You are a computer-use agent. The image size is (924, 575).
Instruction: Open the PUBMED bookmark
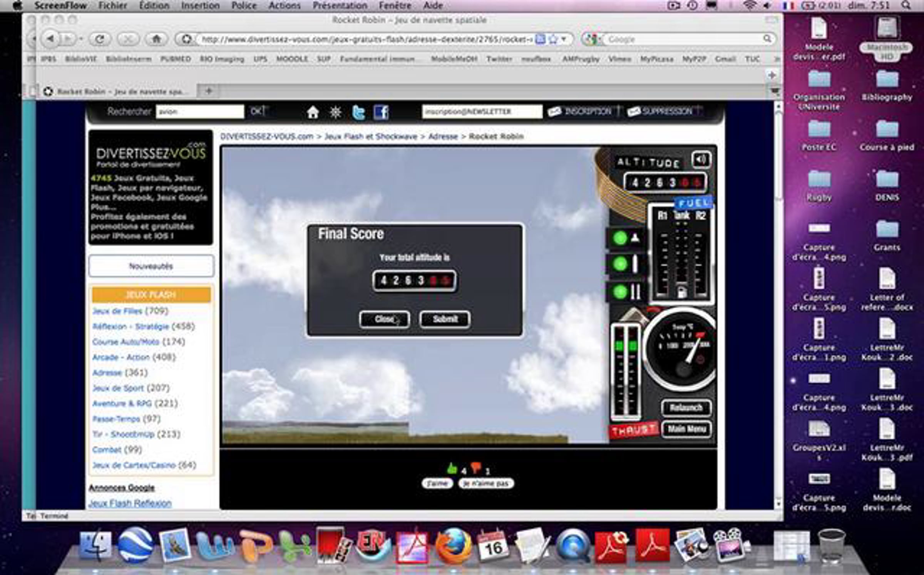176,59
